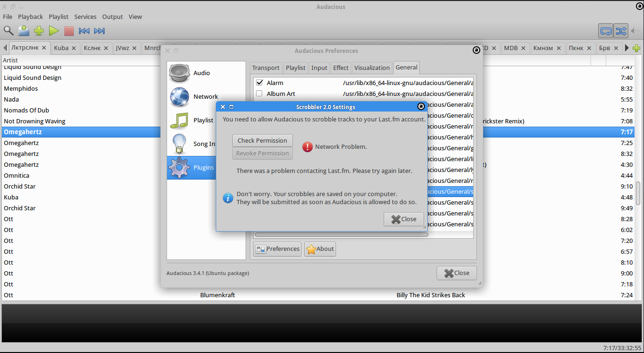Viewport: 644px width, 353px height.
Task: Select Song Info lightbulb category
Action: point(191,144)
